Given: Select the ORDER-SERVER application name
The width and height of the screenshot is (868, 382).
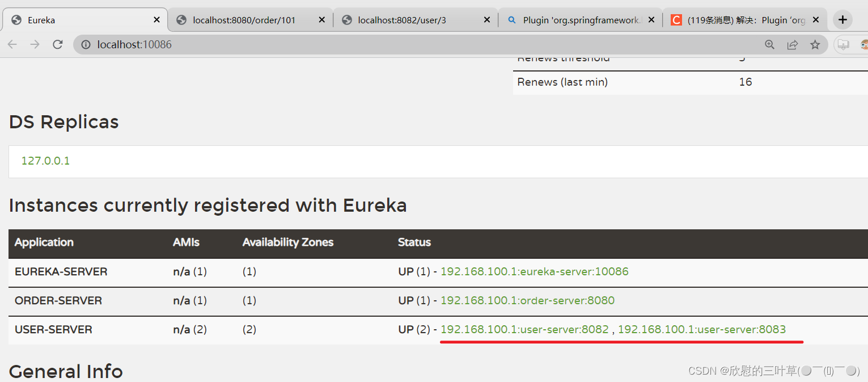Looking at the screenshot, I should (x=58, y=300).
